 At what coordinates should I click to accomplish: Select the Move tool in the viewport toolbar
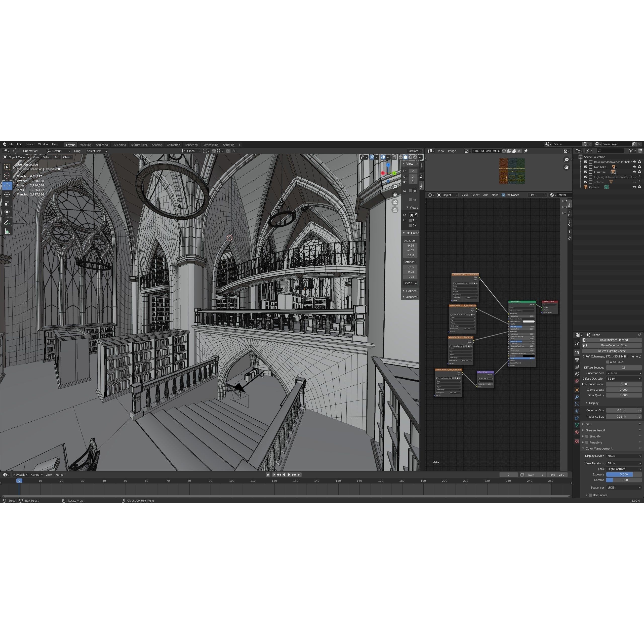point(7,186)
